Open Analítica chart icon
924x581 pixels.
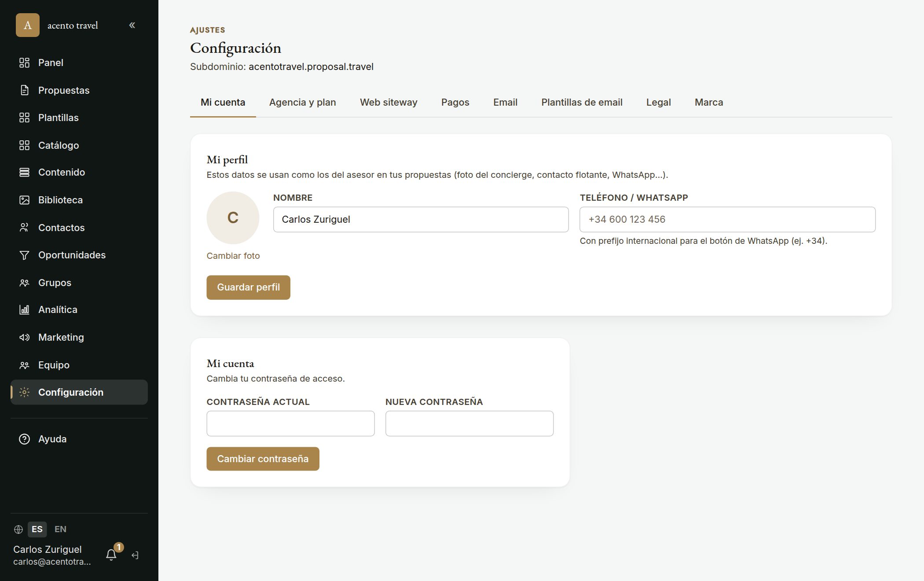(x=25, y=309)
